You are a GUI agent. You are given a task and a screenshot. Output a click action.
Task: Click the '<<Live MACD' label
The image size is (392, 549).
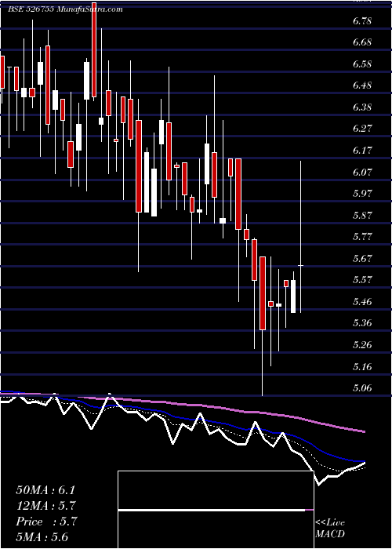pyautogui.click(x=330, y=529)
